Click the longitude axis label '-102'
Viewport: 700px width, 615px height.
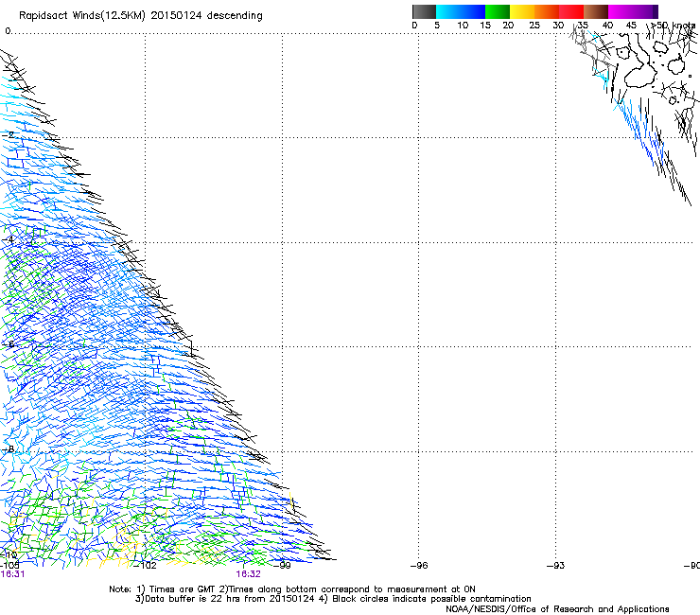point(146,566)
